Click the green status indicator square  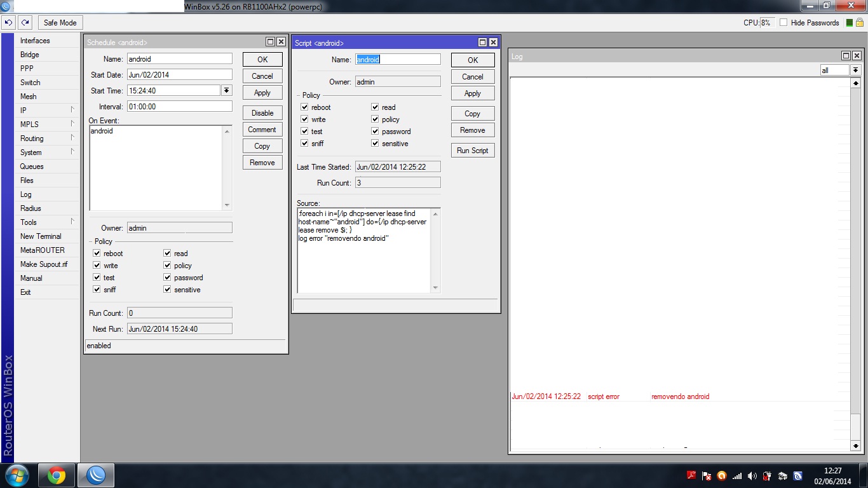point(850,23)
